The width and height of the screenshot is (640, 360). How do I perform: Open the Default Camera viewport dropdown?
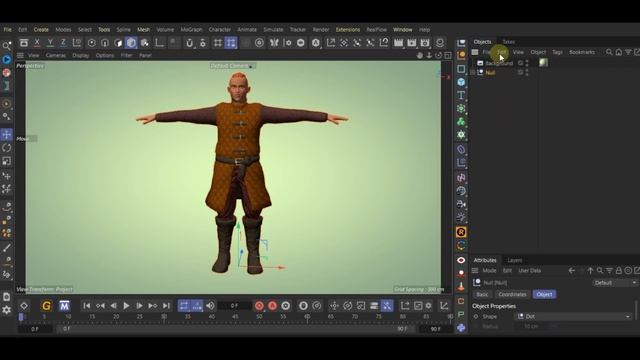(233, 66)
